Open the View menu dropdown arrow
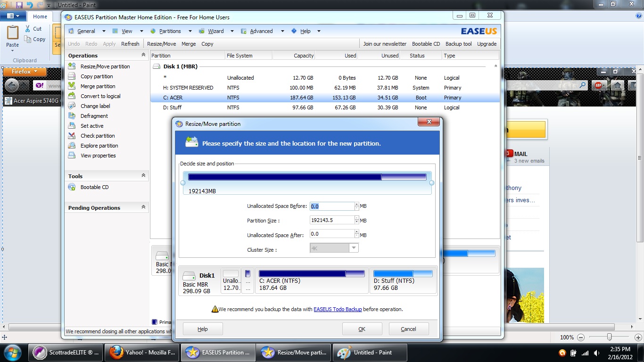Image resolution: width=644 pixels, height=362 pixels. tap(141, 31)
